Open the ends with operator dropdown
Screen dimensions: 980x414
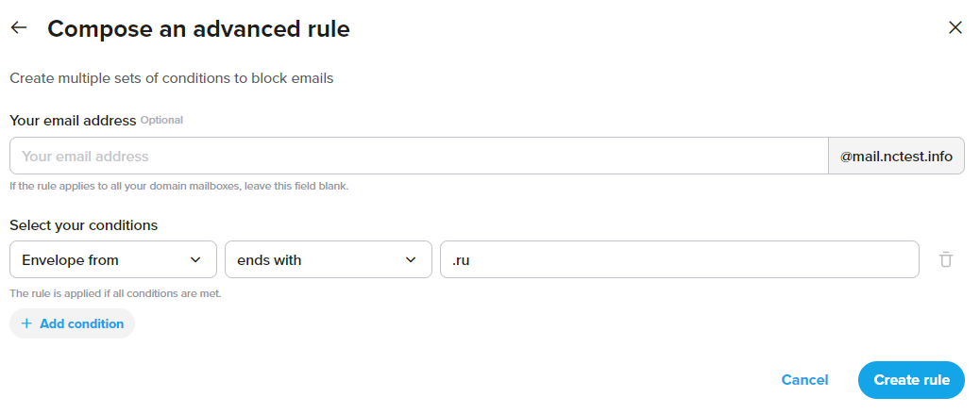coord(329,259)
